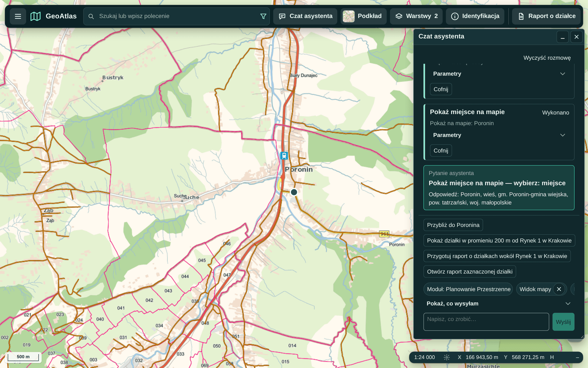
Task: Click Wyczyść rozmowę link
Action: tap(547, 58)
